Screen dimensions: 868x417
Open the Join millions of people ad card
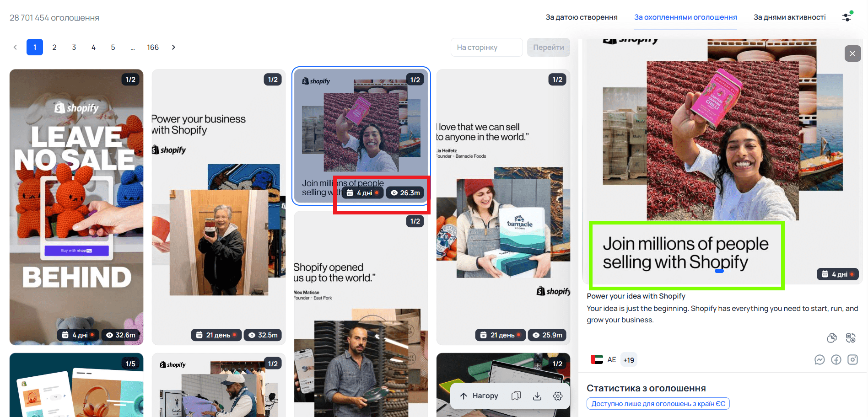tap(361, 136)
